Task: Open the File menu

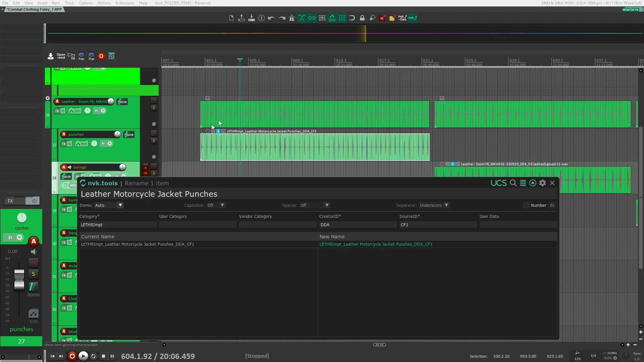Action: pyautogui.click(x=5, y=3)
